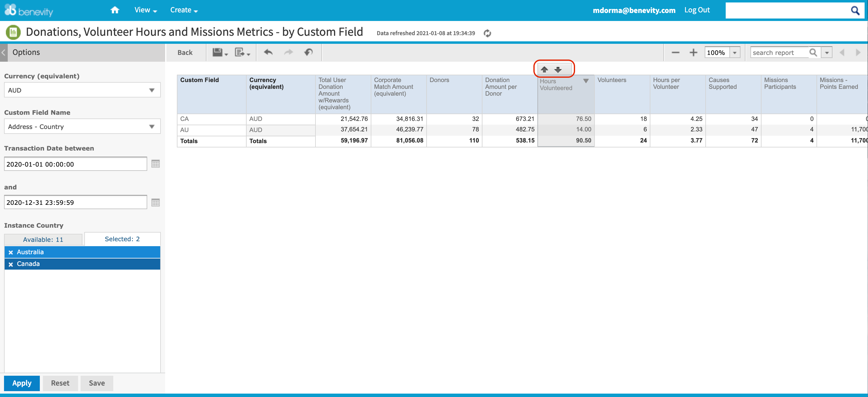Open Hours Volunteered column filter arrow
868x397 pixels.
[x=586, y=81]
